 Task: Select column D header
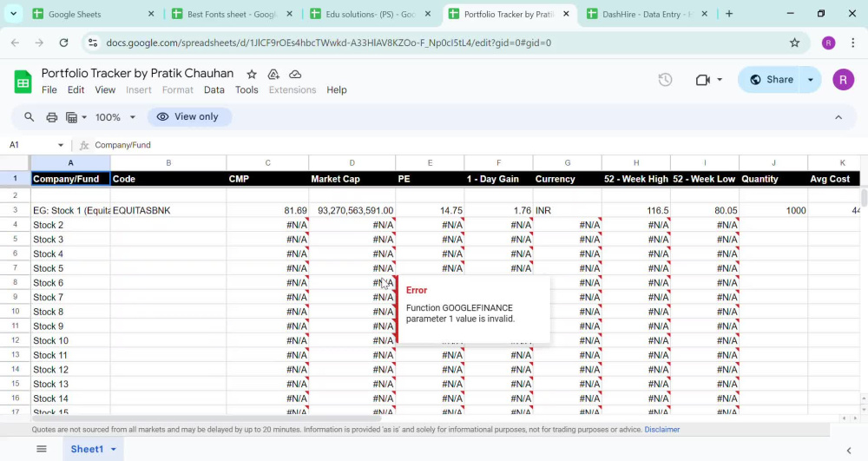tap(352, 162)
